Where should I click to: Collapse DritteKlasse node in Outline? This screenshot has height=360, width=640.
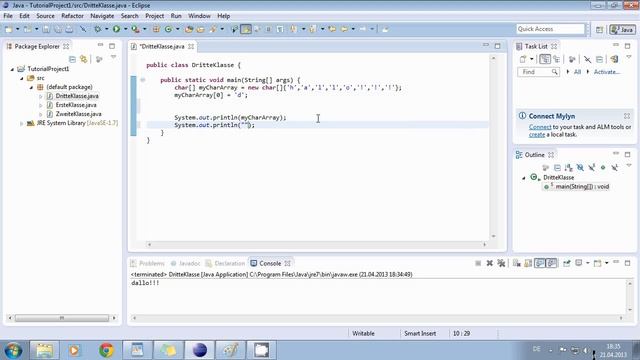point(524,178)
